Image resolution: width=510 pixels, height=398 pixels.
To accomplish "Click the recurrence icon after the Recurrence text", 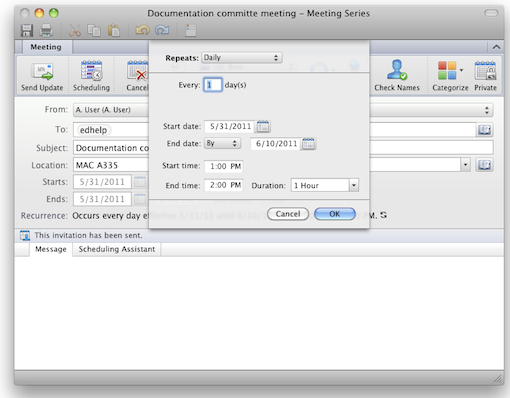I will coord(384,215).
